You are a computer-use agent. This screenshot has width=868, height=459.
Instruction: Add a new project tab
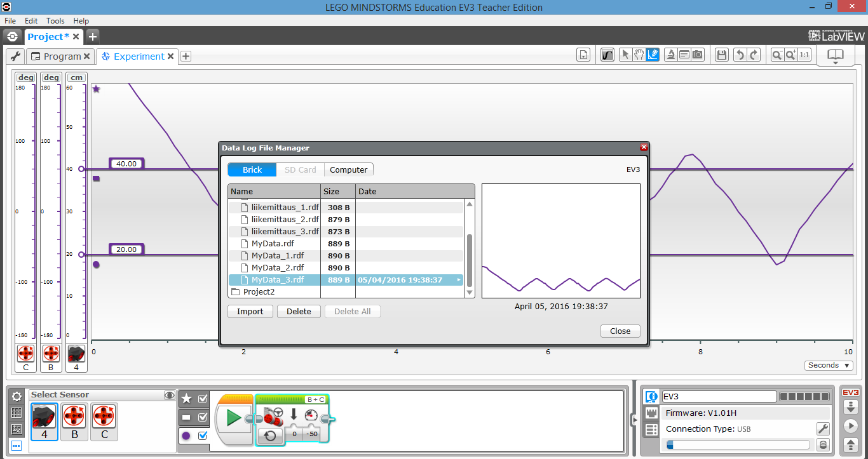tap(93, 36)
